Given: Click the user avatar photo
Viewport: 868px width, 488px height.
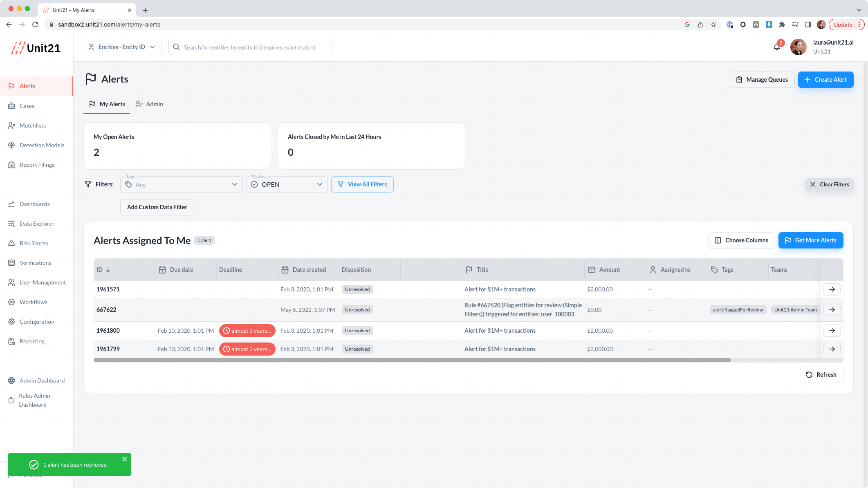Looking at the screenshot, I should point(798,47).
